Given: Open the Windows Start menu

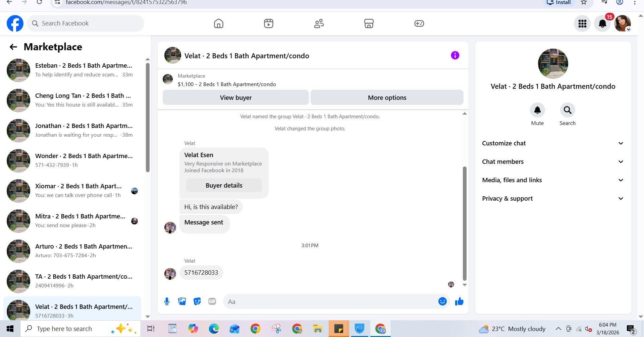Looking at the screenshot, I should coord(10,329).
